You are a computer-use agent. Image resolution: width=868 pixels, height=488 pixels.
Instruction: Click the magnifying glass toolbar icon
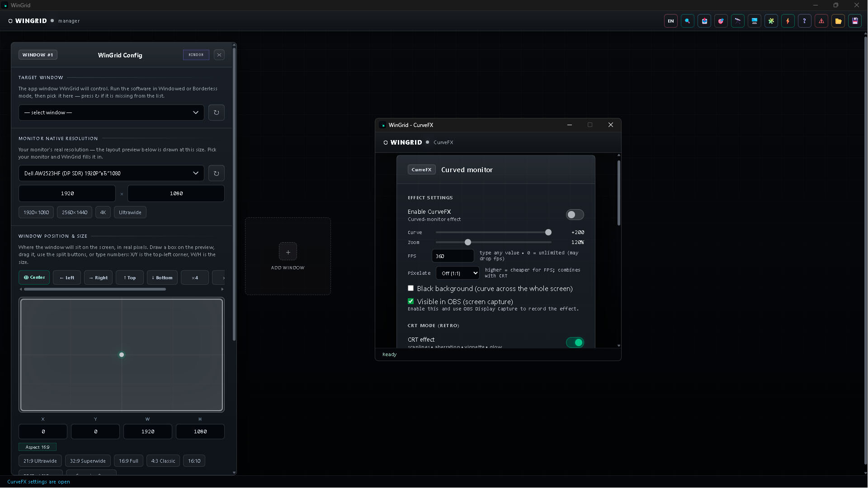(688, 21)
